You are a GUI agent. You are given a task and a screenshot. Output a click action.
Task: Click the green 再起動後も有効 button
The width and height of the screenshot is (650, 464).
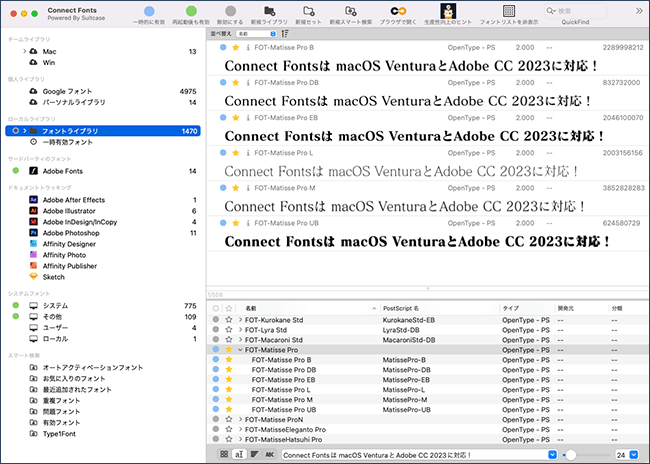(x=191, y=12)
